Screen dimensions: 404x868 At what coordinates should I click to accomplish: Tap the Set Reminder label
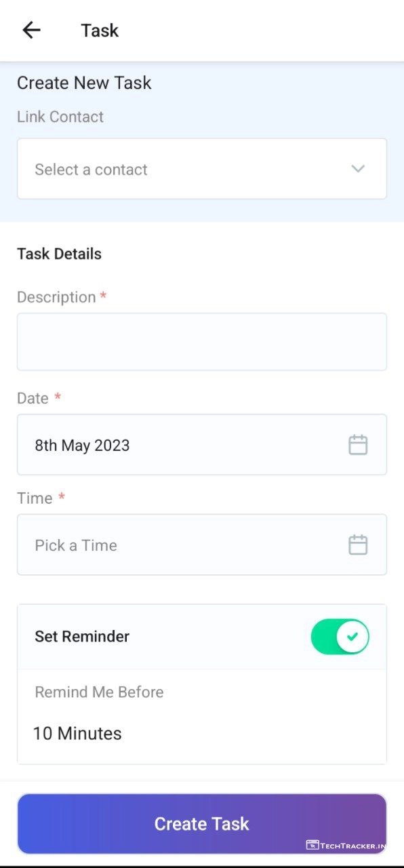point(82,637)
